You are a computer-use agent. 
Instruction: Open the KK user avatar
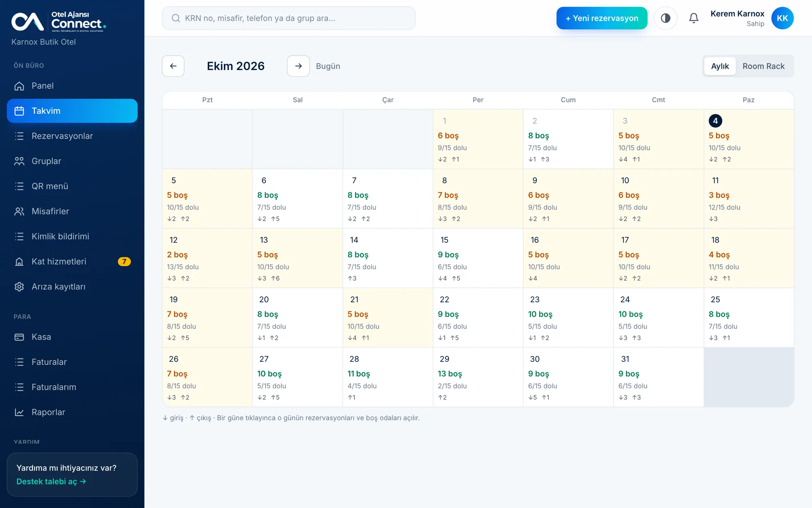click(x=782, y=18)
